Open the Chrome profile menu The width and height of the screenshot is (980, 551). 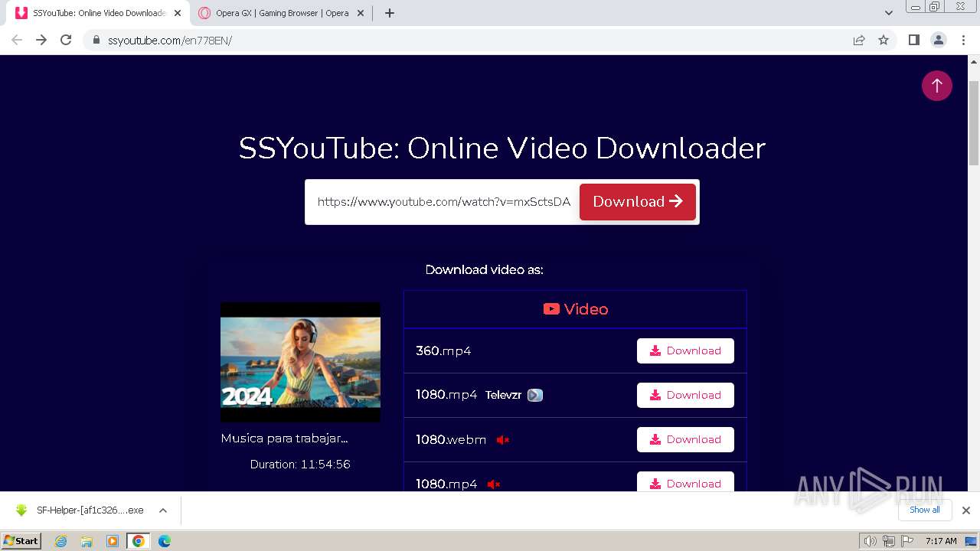click(x=938, y=40)
